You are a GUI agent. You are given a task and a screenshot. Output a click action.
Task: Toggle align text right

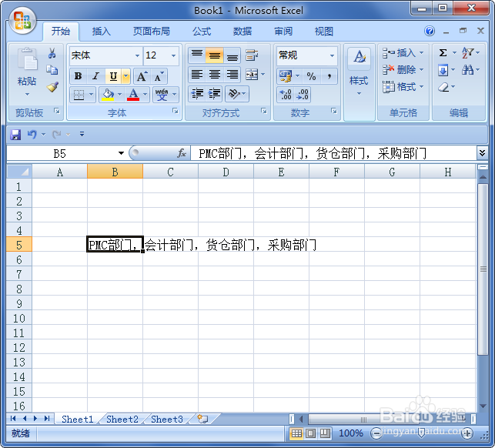point(232,75)
